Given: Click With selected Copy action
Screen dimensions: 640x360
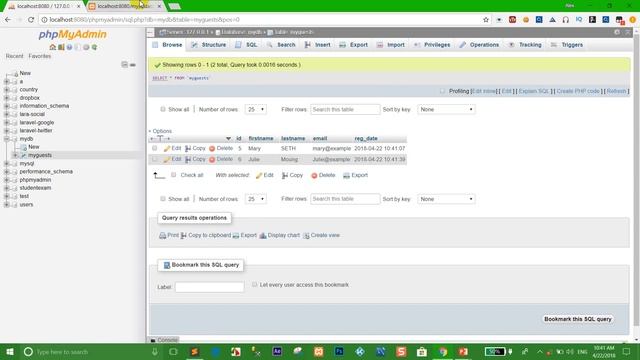Looking at the screenshot, I should 292,175.
